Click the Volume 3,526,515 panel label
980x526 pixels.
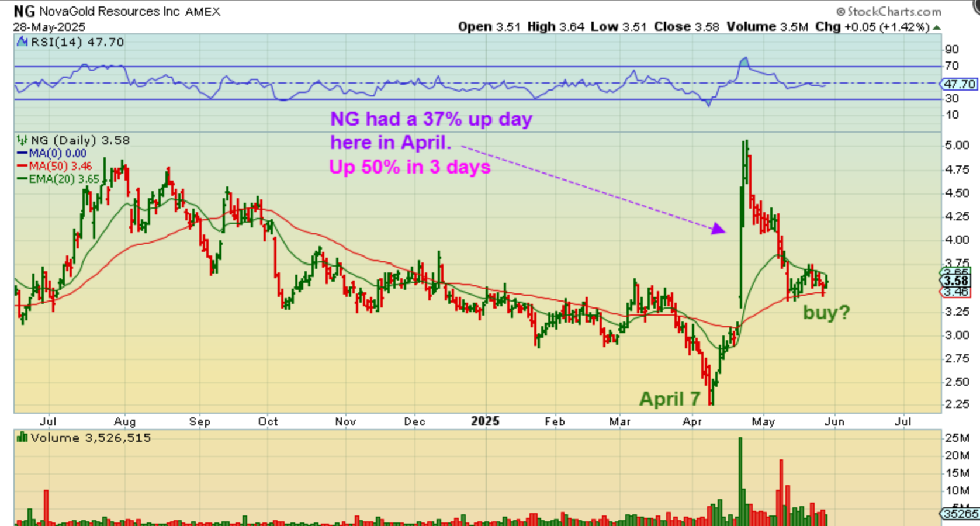point(91,438)
